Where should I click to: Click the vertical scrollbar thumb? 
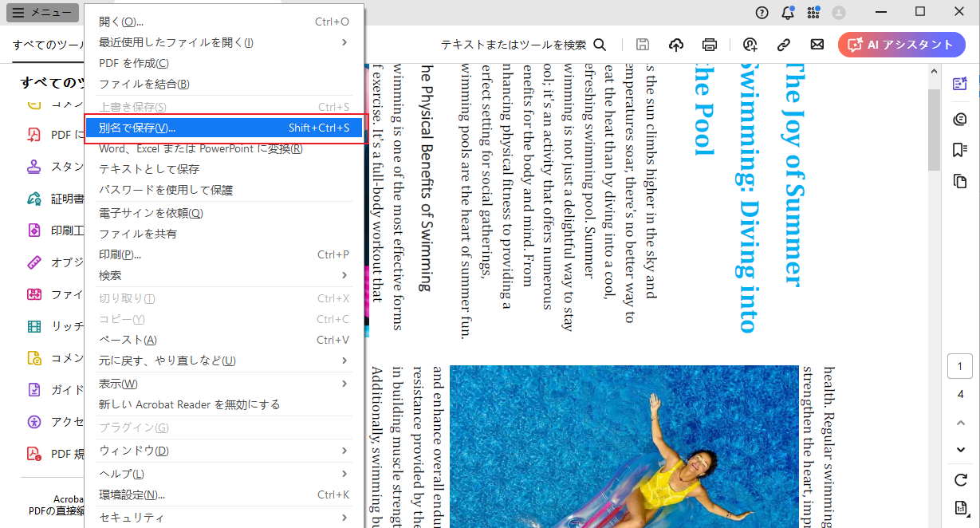tap(934, 130)
